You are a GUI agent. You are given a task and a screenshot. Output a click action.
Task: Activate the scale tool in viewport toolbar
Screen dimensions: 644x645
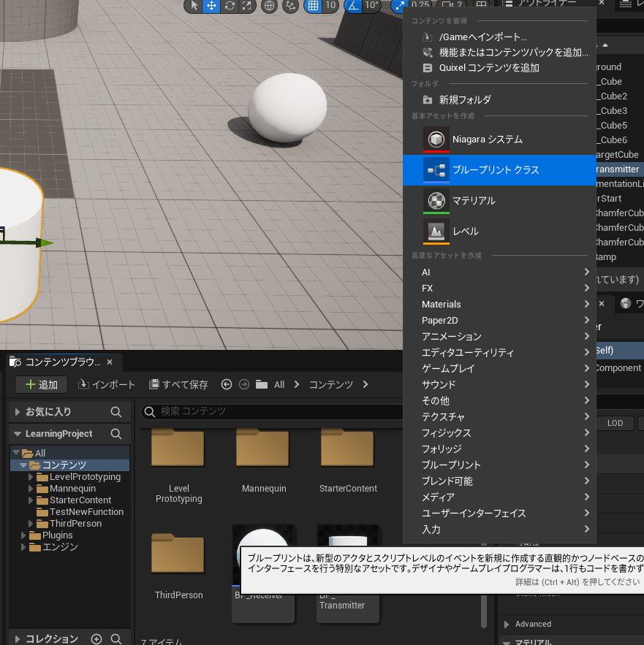pos(246,5)
